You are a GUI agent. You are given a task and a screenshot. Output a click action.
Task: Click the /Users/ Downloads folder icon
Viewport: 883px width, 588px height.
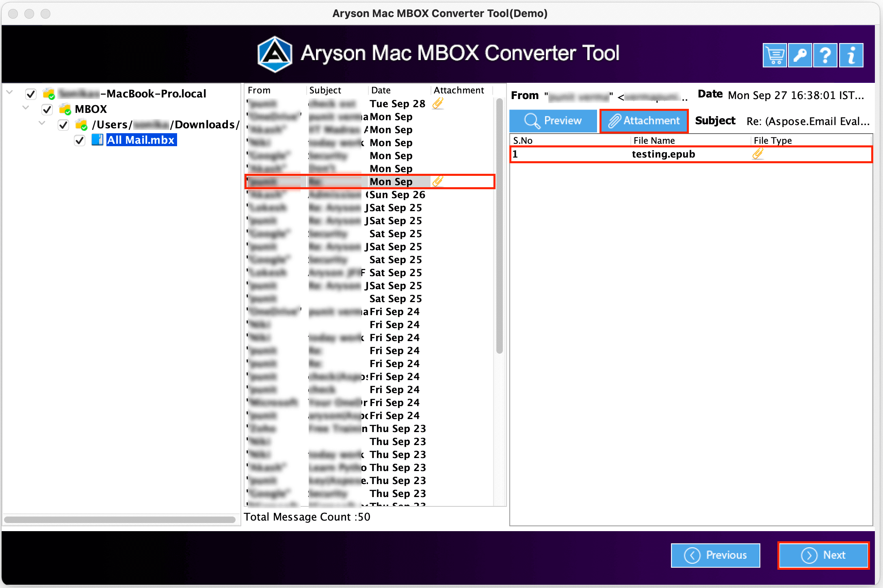click(82, 125)
